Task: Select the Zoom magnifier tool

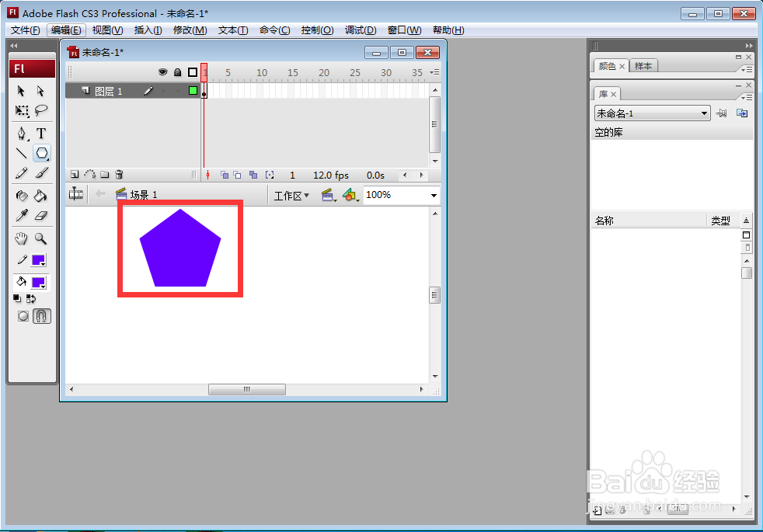Action: 41,238
